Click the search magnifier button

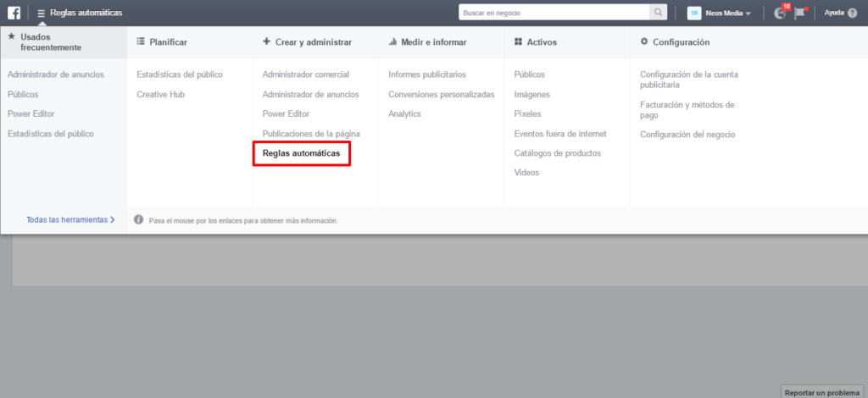[x=659, y=13]
